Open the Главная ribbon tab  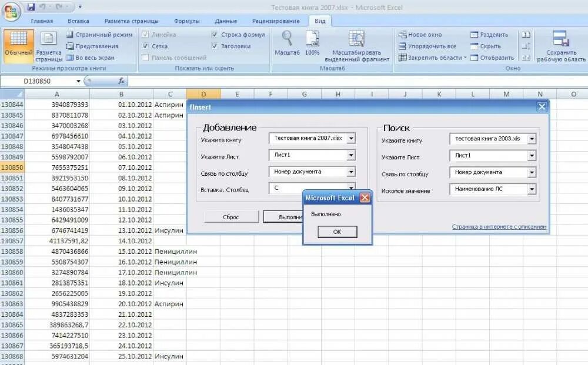coord(42,21)
